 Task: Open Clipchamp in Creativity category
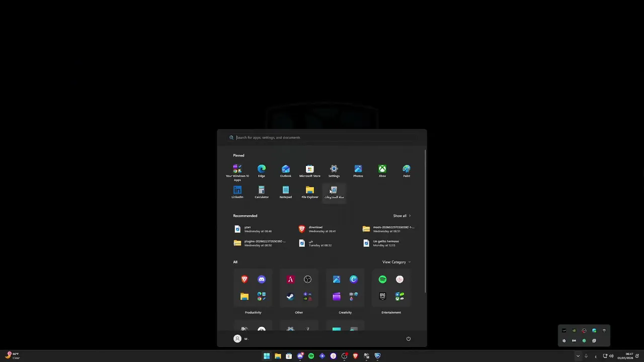337,296
